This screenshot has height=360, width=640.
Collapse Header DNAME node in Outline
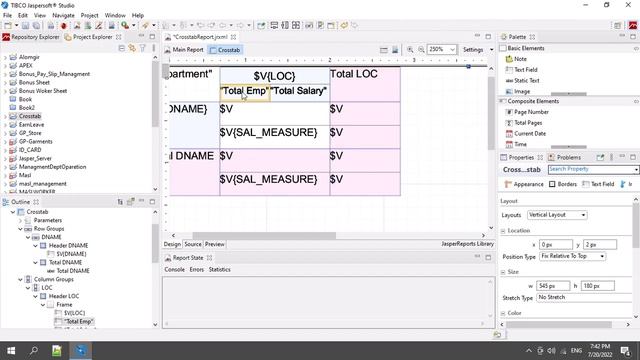coord(36,246)
